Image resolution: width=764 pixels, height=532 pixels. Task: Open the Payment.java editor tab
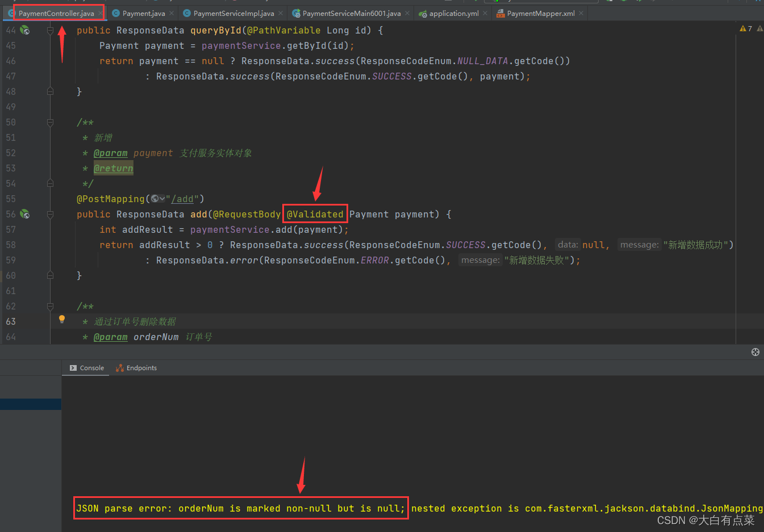coord(143,13)
